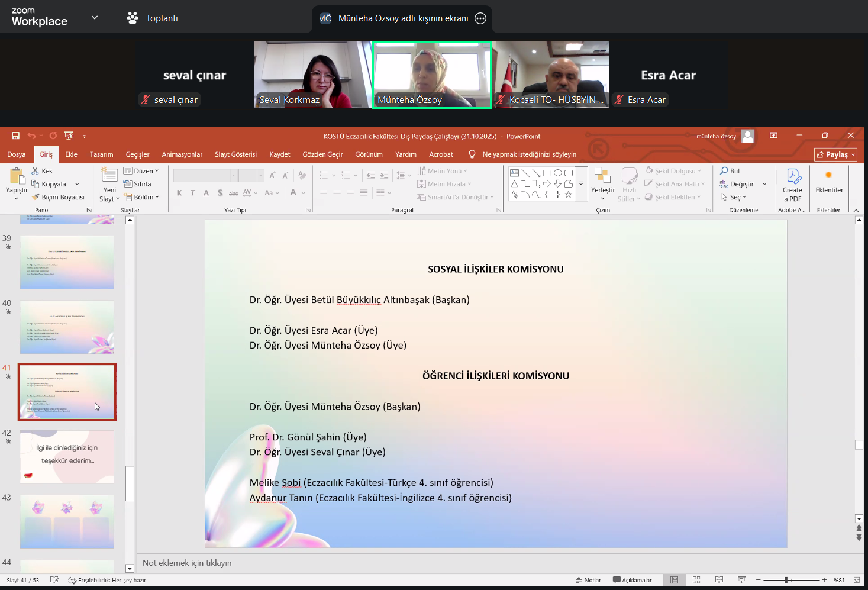Open the Slayt Gösterisi tab
868x590 pixels.
click(235, 154)
